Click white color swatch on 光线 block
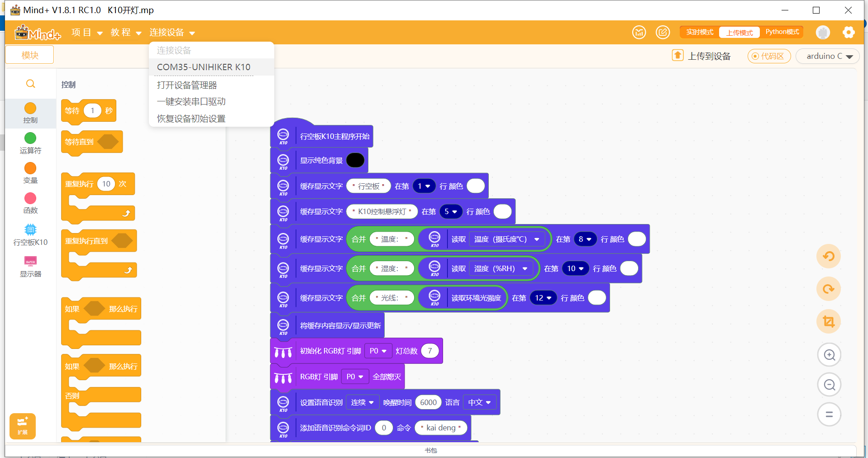Screen dimensions: 868x458 pyautogui.click(x=597, y=298)
